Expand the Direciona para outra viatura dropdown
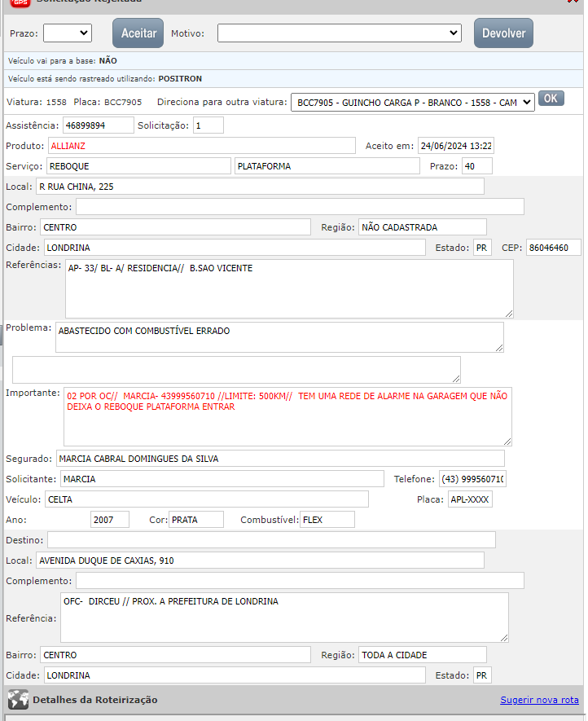 [412, 102]
